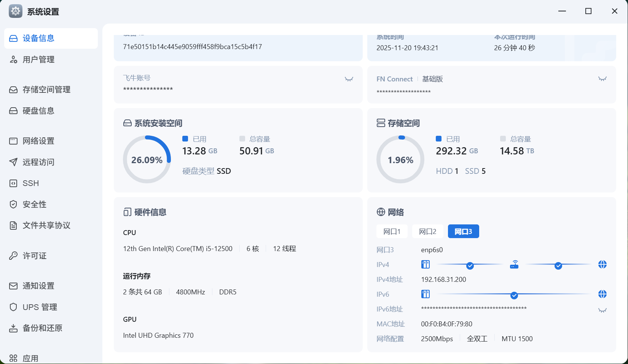This screenshot has width=628, height=364.
Task: Reveal the hidden 飞牛账号 account
Action: (349, 79)
